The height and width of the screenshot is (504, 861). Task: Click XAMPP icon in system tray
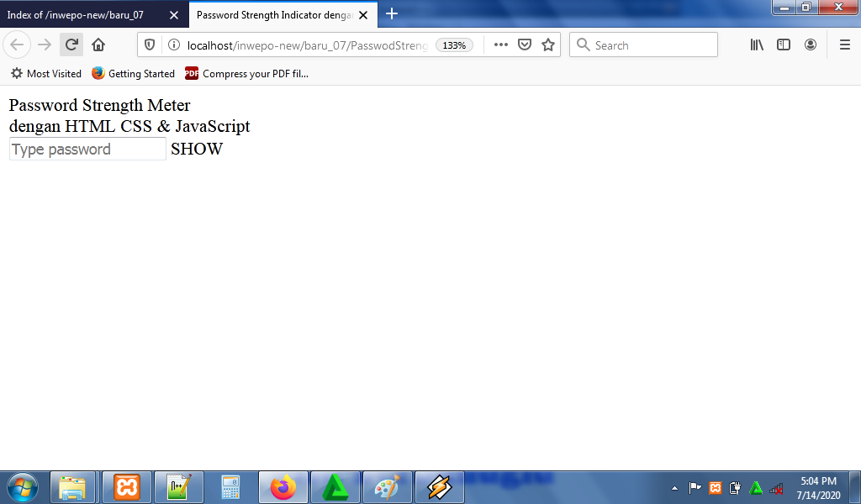click(x=715, y=487)
